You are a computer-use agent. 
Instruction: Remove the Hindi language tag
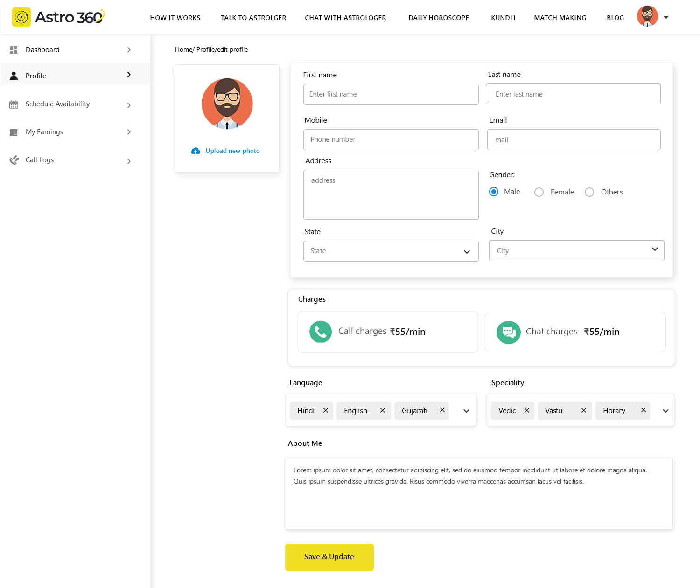(x=326, y=410)
